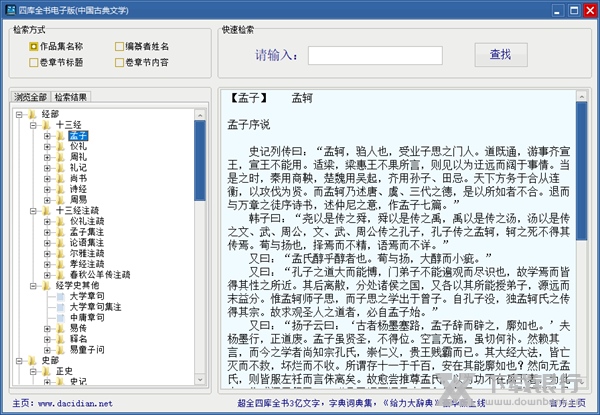Collapse the 十三经注疏 branch
600x415 pixels.
click(33, 210)
